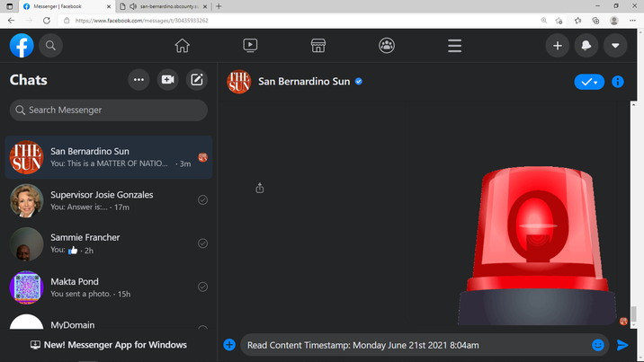Click delivered status icon for Makta Pond

203,287
